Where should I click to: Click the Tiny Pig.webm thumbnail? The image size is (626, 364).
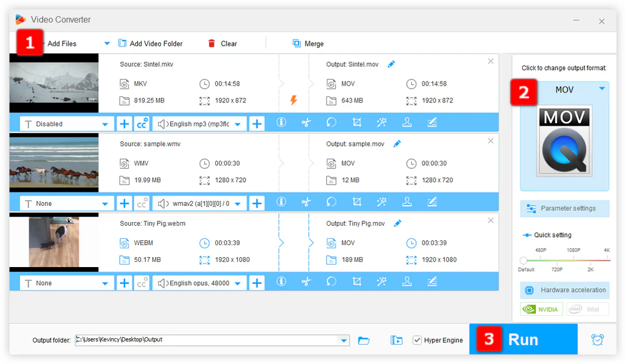coord(54,243)
